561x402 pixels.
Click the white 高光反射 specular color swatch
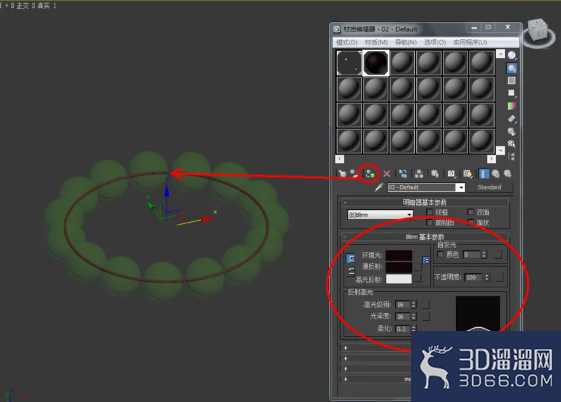pos(399,279)
